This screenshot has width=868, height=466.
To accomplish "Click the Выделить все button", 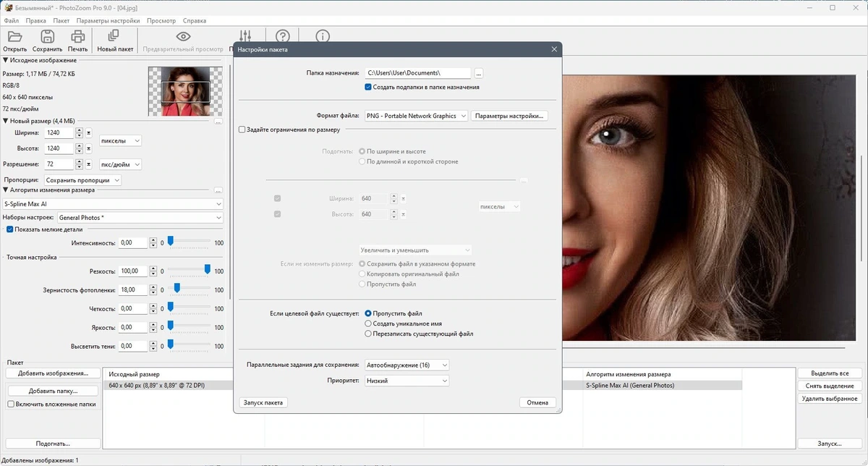I will (x=830, y=373).
